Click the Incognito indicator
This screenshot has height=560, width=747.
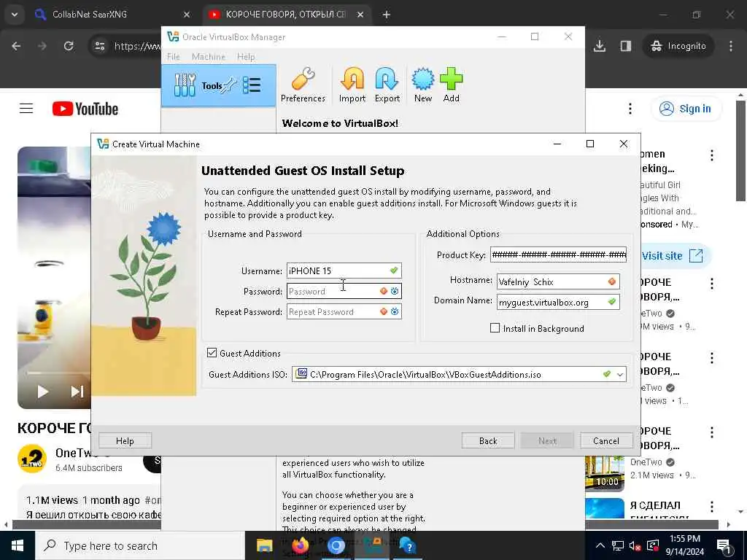click(678, 46)
